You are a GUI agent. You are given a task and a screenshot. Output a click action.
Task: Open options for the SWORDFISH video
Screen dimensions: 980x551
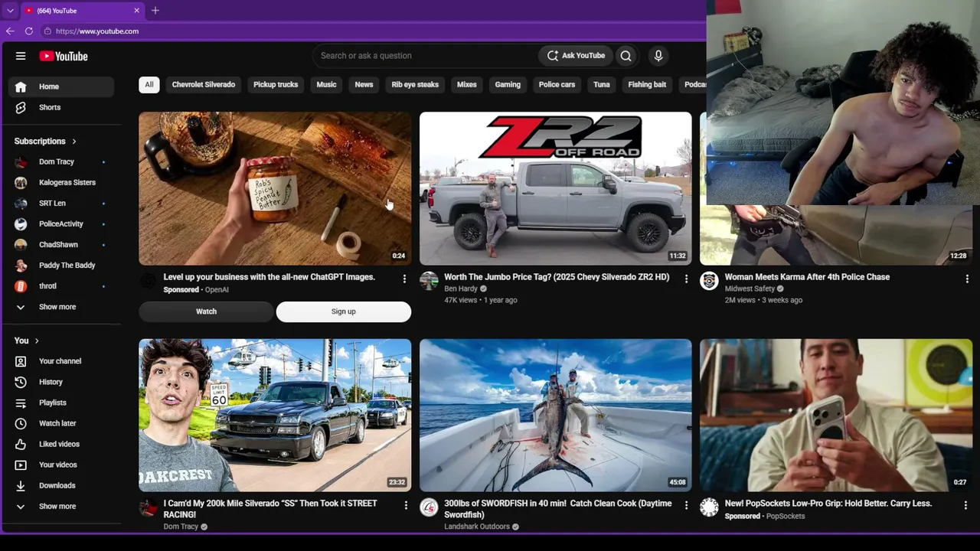tap(686, 505)
